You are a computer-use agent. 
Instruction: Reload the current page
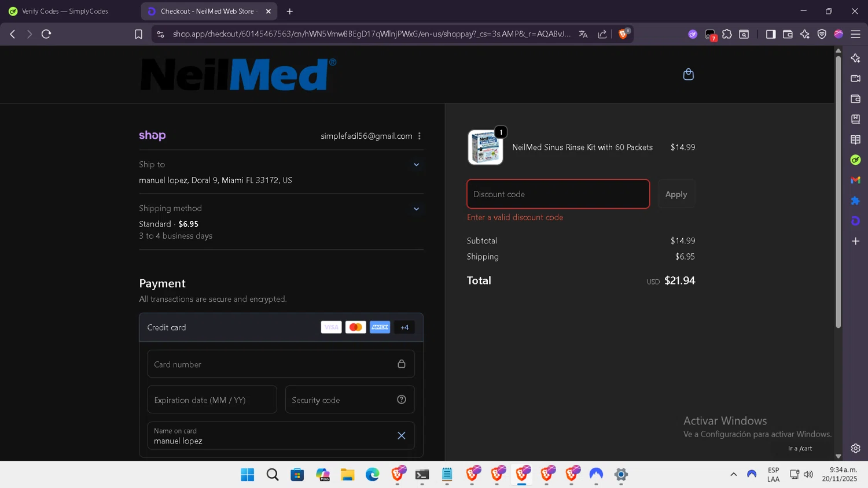[46, 34]
